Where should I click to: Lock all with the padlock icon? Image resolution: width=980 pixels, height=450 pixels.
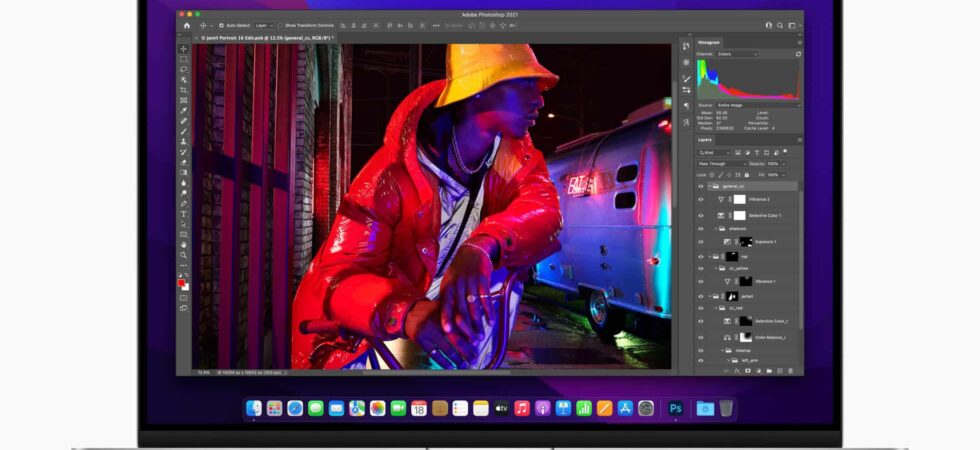746,175
